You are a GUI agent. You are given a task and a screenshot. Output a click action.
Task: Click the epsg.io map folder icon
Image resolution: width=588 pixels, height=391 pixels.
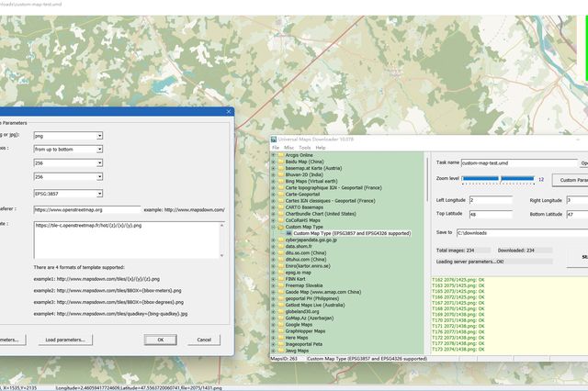(x=281, y=273)
